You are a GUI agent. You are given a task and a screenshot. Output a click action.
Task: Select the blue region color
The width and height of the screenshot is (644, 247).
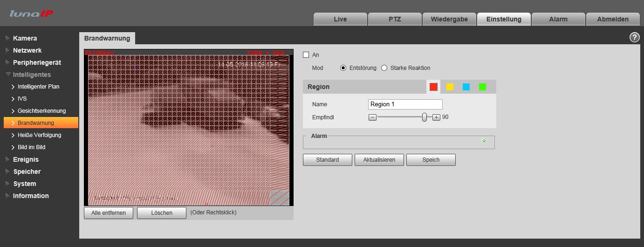click(x=466, y=87)
